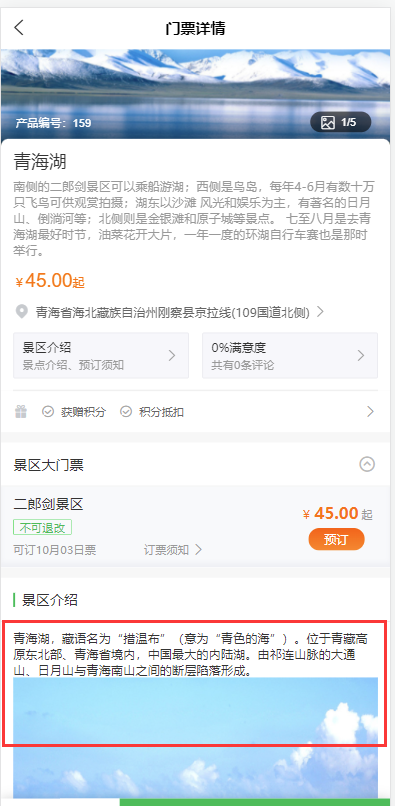The height and width of the screenshot is (806, 395).
Task: Tap the 获赠积分 check circle icon
Action: point(48,412)
